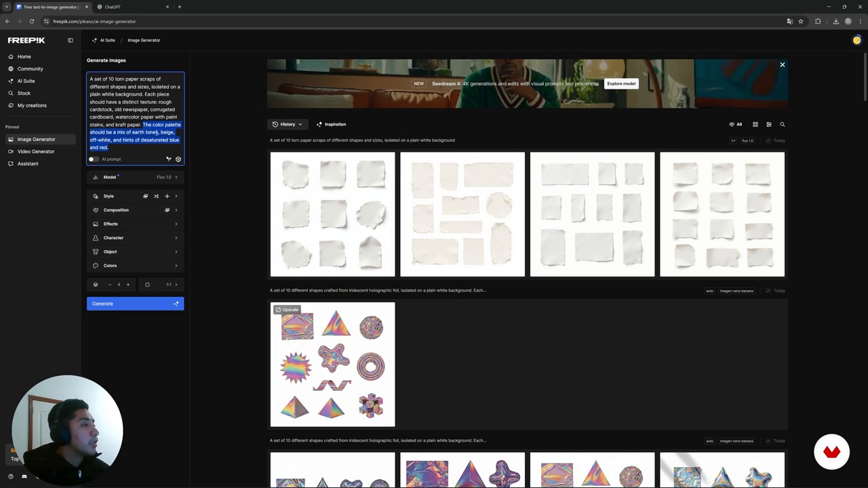Viewport: 868px width, 488px height.
Task: Select Image Generator in pinned list
Action: (41, 139)
